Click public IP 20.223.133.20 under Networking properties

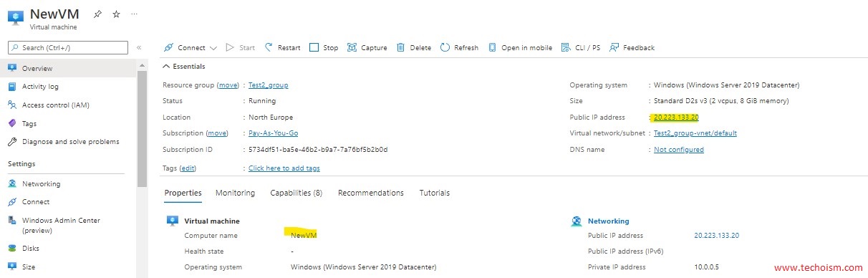716,235
